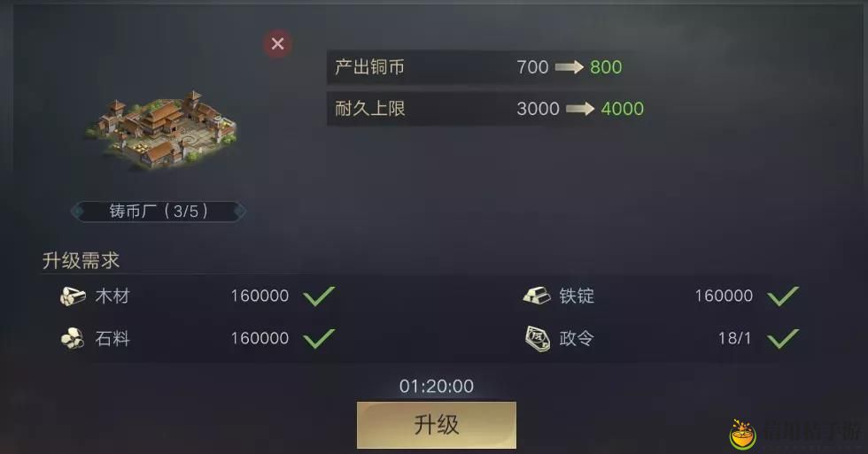Image resolution: width=868 pixels, height=454 pixels.
Task: Select the 耐久上限 stat row
Action: 487,108
